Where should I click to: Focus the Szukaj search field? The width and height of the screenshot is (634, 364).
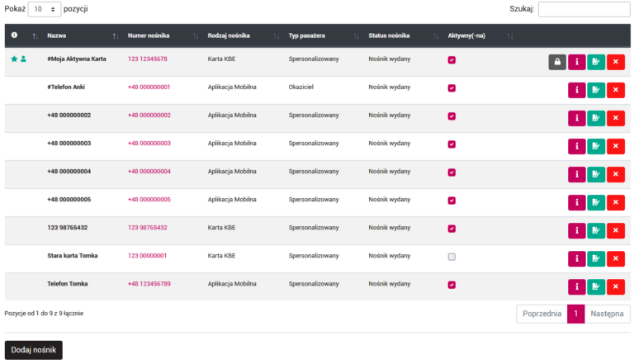(584, 9)
